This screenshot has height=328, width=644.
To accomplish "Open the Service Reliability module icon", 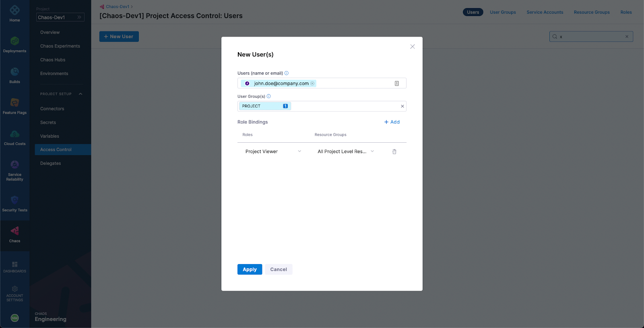I will (14, 164).
